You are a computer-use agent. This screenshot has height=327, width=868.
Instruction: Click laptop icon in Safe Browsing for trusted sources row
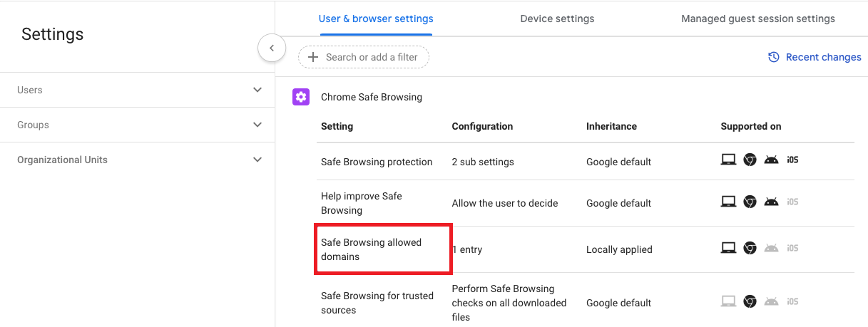pyautogui.click(x=728, y=301)
